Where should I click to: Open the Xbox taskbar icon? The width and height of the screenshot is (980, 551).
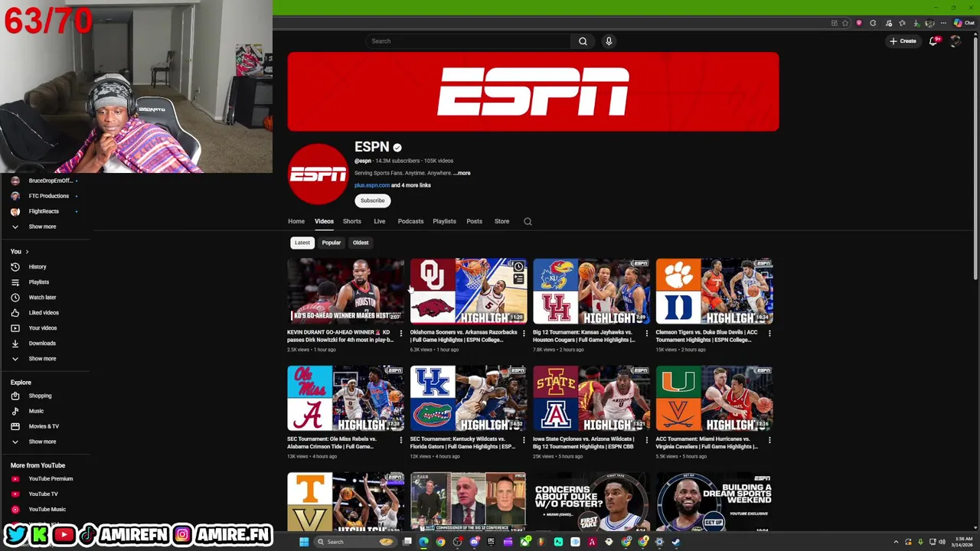click(524, 542)
